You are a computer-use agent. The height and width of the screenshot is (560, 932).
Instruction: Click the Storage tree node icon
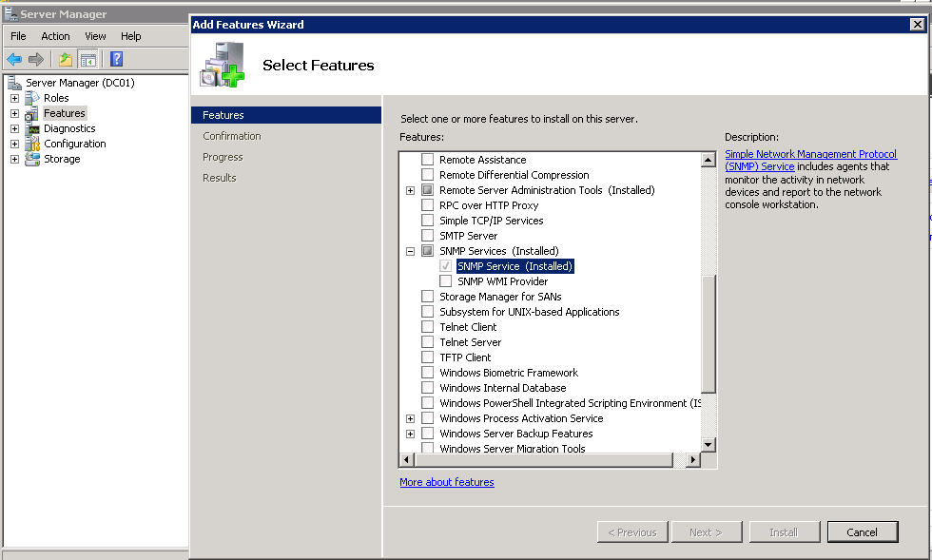[32, 159]
